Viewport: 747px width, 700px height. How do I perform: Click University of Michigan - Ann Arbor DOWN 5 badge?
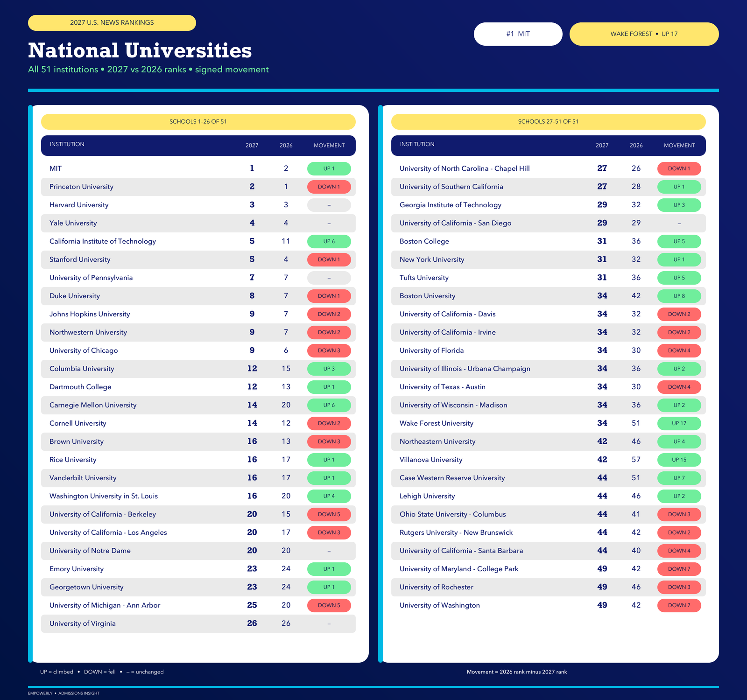click(329, 605)
